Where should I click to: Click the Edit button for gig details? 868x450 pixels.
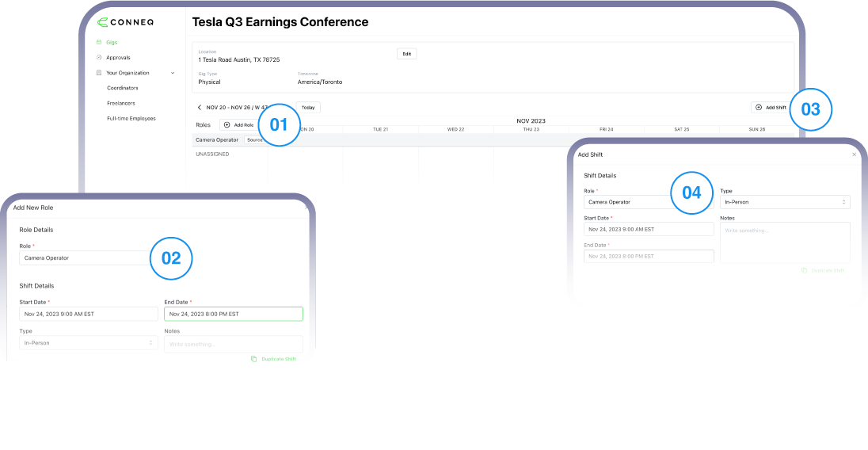(407, 54)
